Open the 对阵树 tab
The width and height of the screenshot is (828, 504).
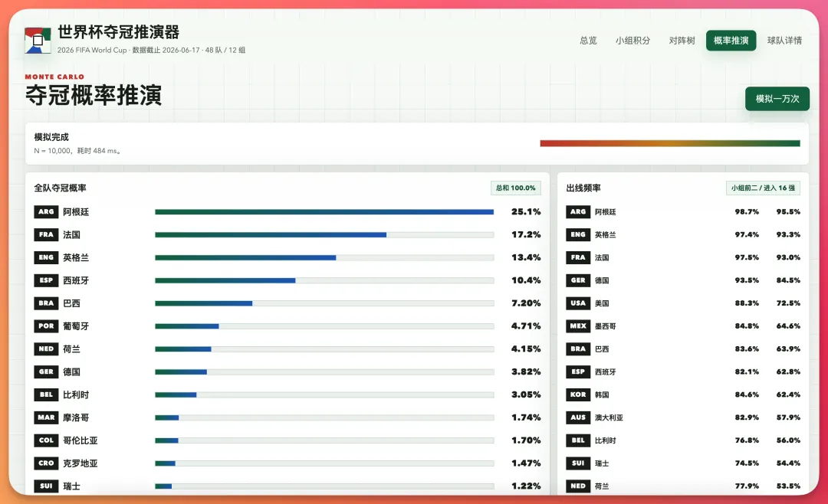tap(682, 41)
